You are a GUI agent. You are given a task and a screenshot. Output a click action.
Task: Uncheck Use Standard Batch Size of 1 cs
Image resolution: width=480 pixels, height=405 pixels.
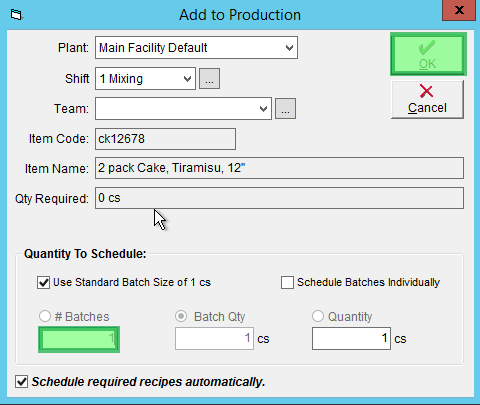pyautogui.click(x=43, y=283)
